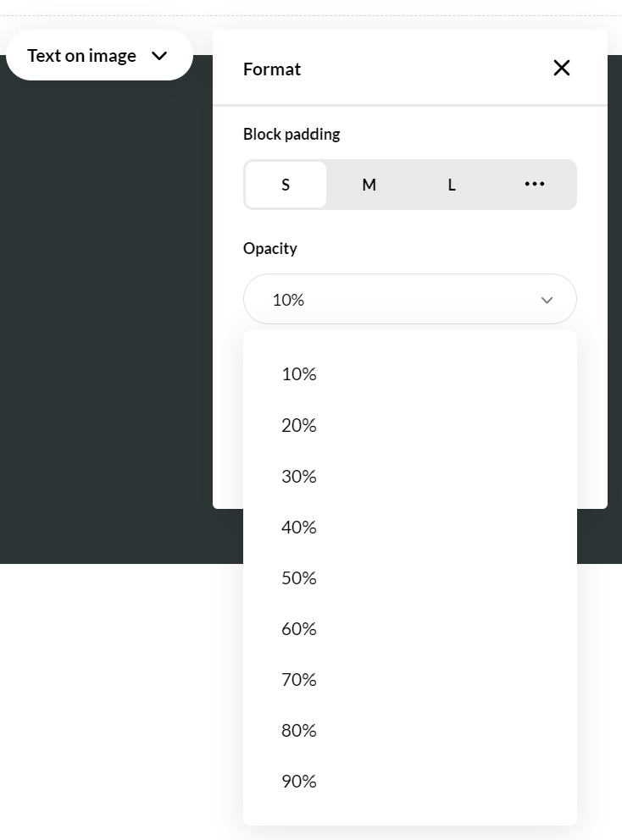Select medium block padding M
The width and height of the screenshot is (622, 840).
coord(369,185)
